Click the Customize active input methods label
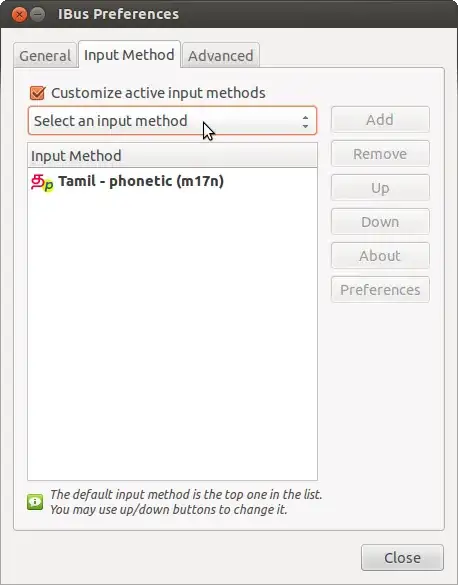Viewport: 458px width, 585px height. pos(158,93)
